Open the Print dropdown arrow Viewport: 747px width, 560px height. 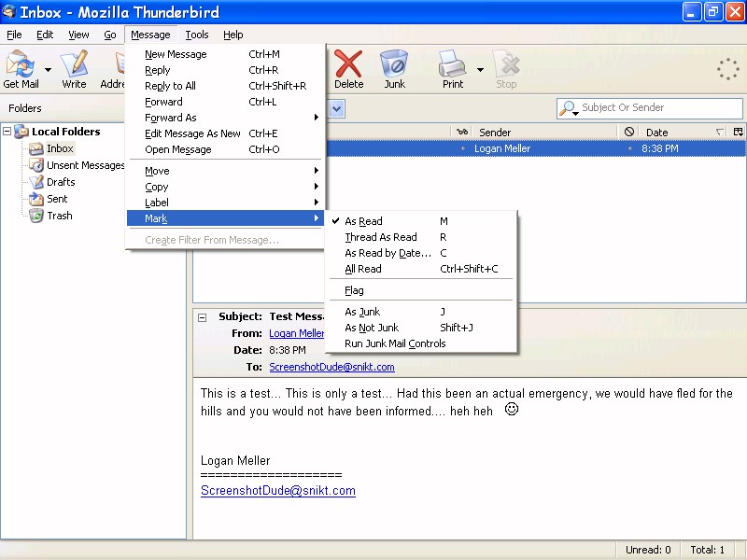click(480, 69)
